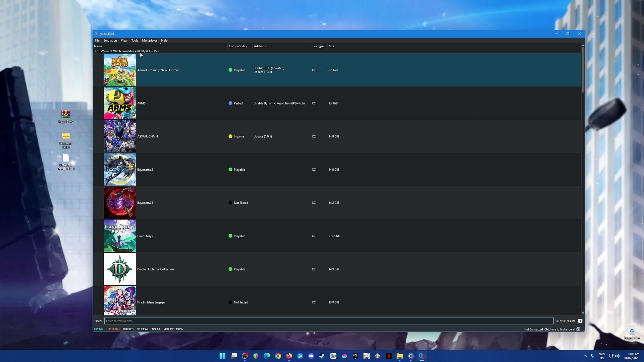Click the Emulation menu item
The height and width of the screenshot is (362, 644).
pyautogui.click(x=110, y=40)
